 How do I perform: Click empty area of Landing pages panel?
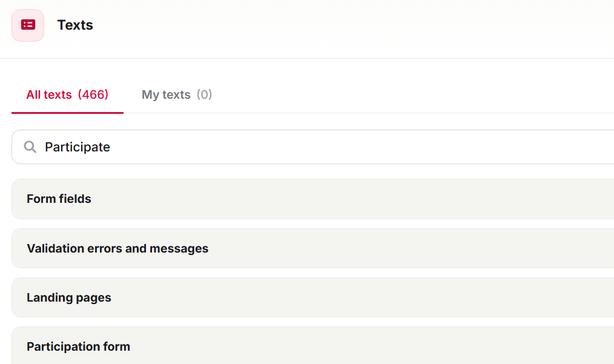(x=352, y=297)
